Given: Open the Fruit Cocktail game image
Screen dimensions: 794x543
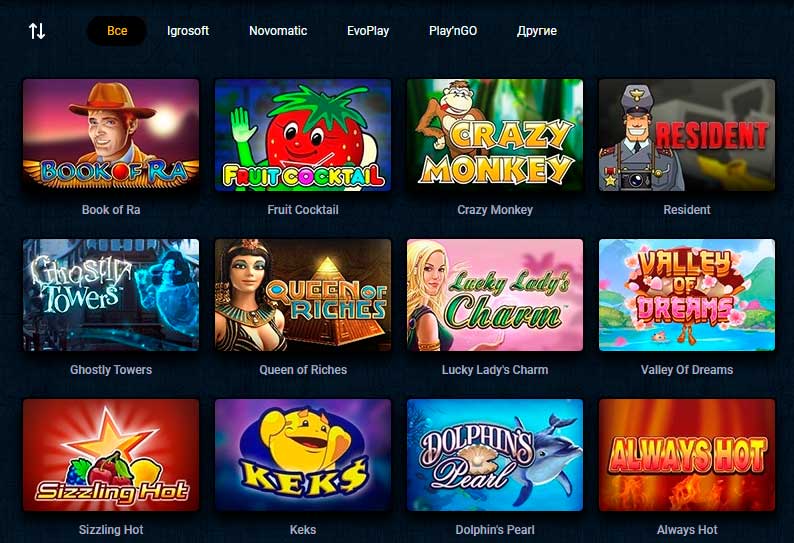Looking at the screenshot, I should pos(303,135).
